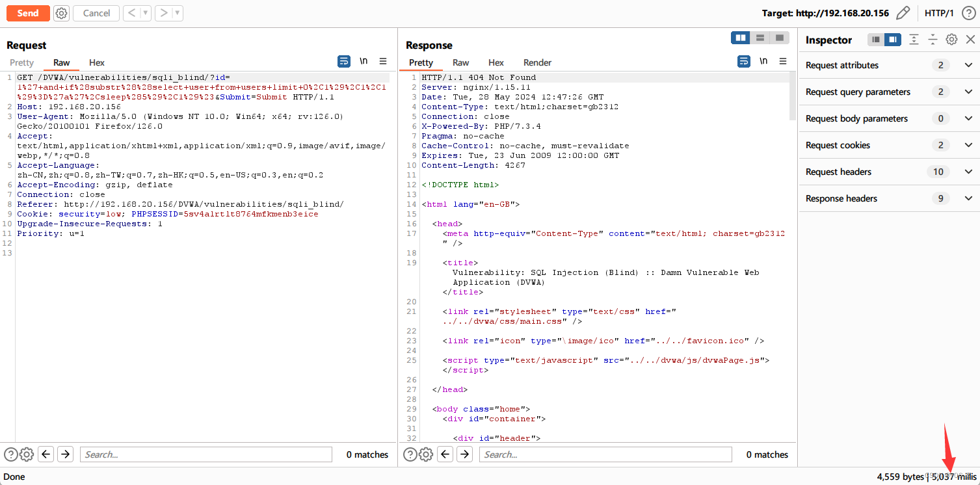Focus the Request search field
This screenshot has width=980, height=485.
[205, 454]
